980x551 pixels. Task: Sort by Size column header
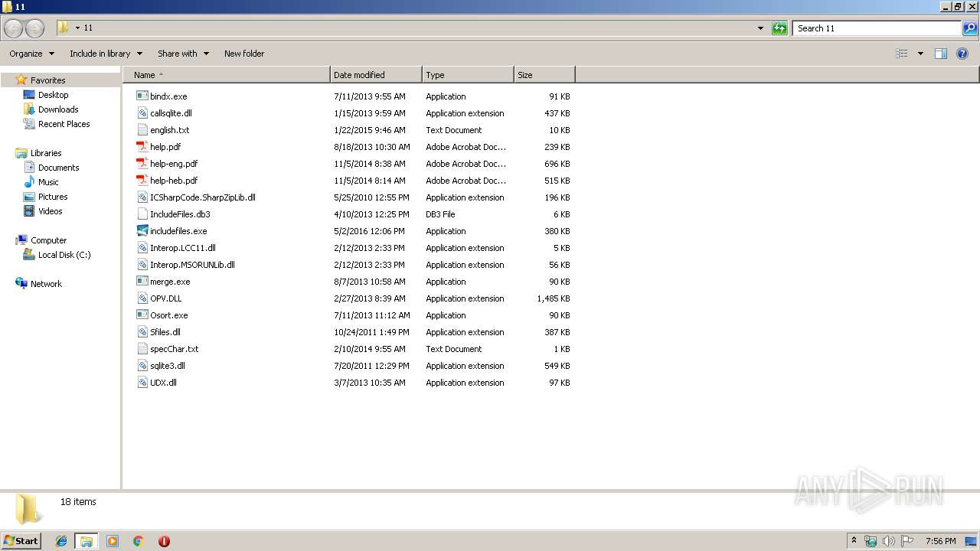tap(544, 75)
